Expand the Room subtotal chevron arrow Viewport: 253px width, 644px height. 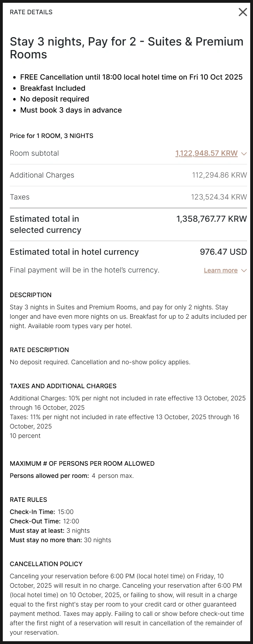point(244,154)
